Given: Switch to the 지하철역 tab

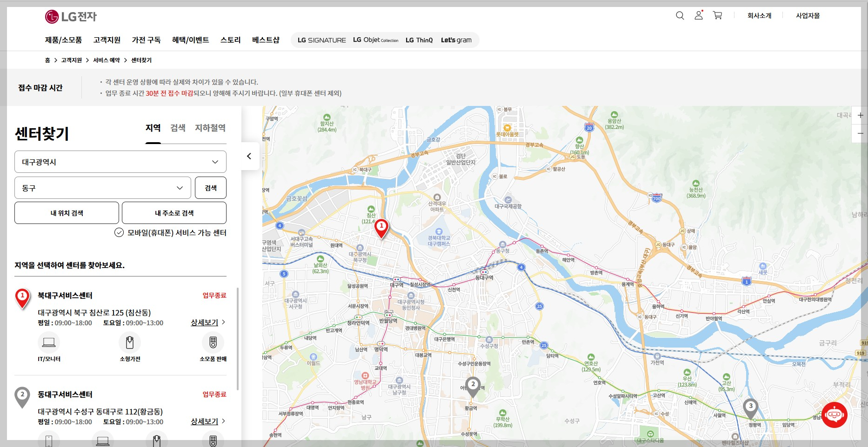Looking at the screenshot, I should click(210, 128).
